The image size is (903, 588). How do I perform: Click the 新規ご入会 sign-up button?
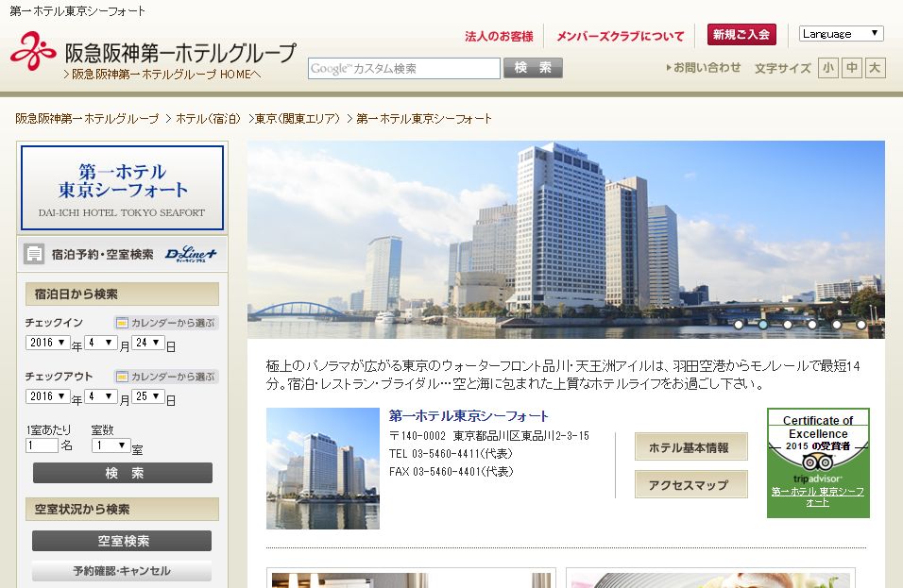[741, 35]
